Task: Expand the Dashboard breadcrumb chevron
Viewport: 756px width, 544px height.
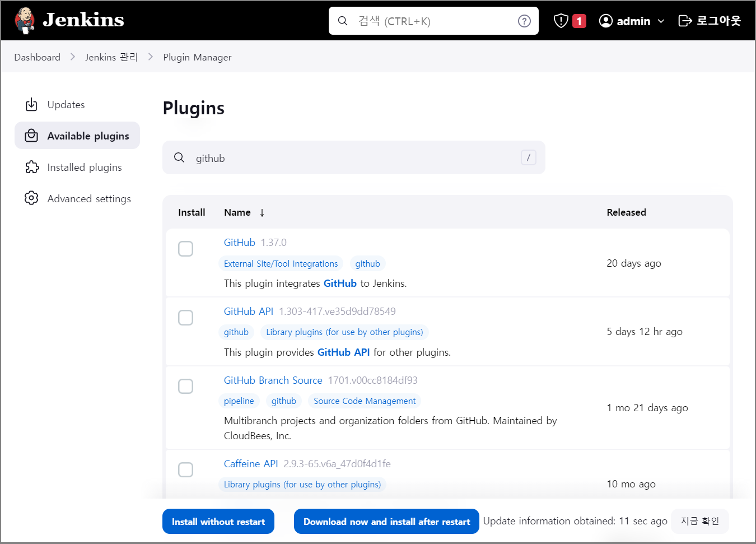Action: (x=73, y=57)
